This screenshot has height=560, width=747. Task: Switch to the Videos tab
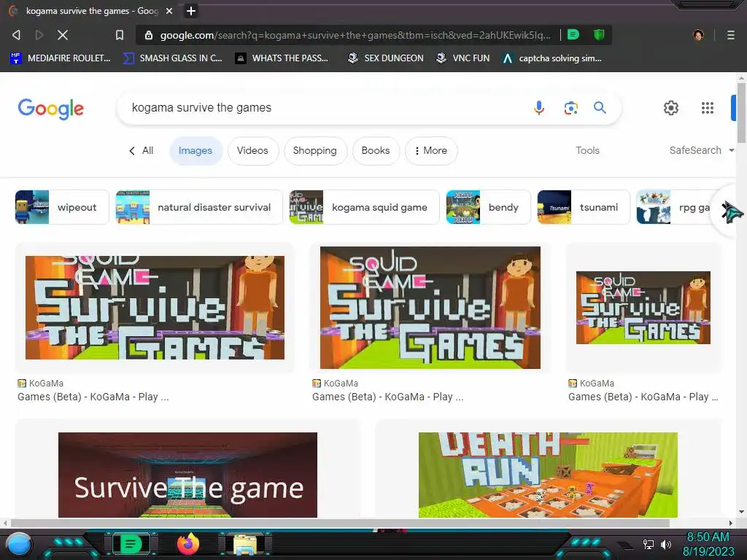point(252,151)
